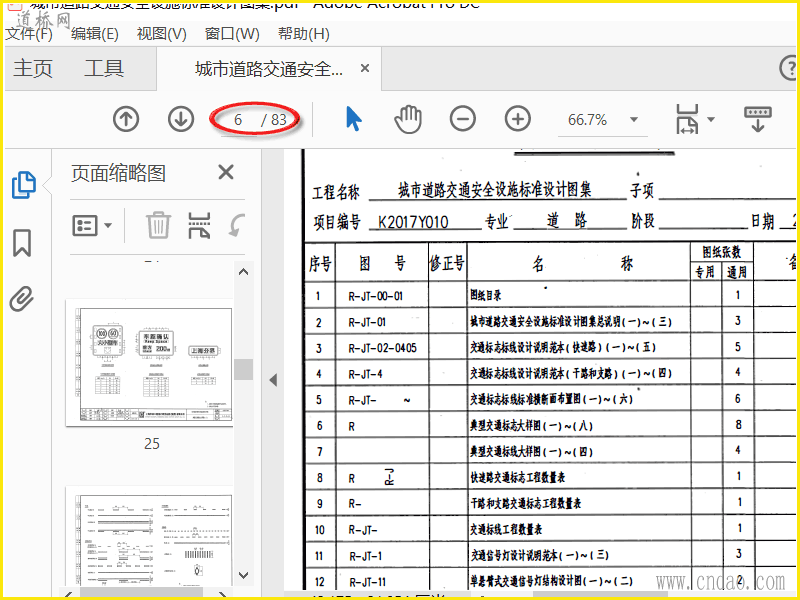Viewport: 800px width, 600px height.
Task: Delete selected page with trash icon
Action: tap(158, 225)
